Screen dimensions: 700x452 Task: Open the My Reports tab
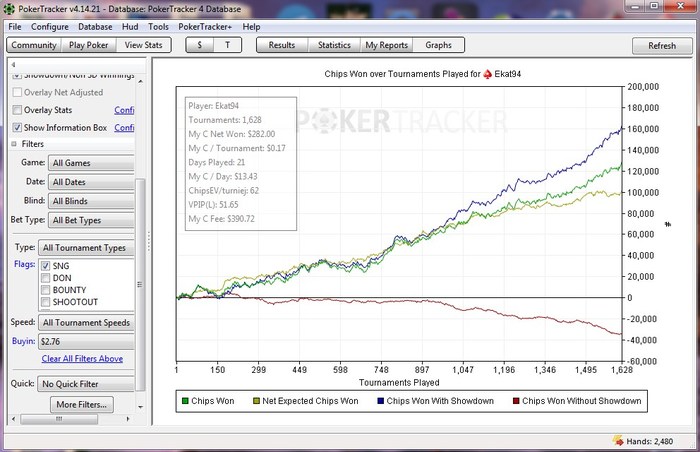(x=387, y=45)
